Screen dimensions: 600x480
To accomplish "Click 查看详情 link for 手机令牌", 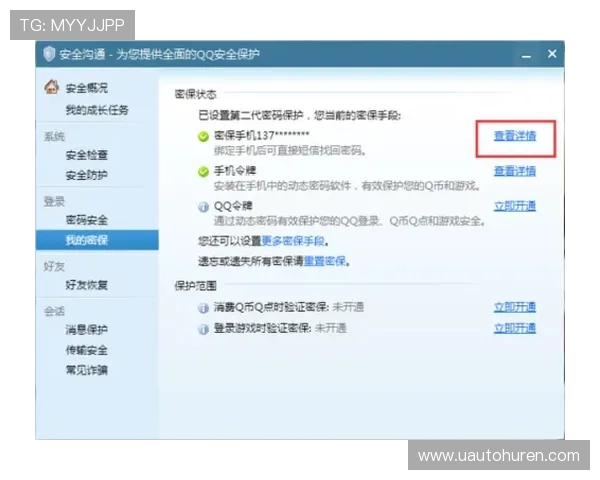I will [515, 171].
